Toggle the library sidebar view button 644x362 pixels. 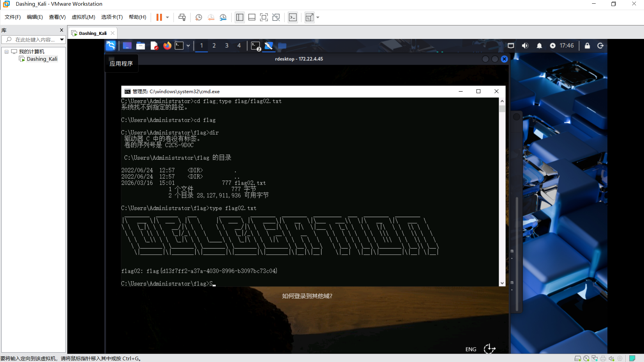tap(240, 17)
